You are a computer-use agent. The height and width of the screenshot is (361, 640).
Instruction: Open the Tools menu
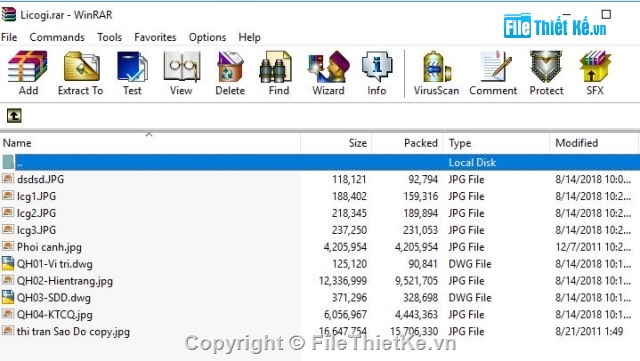pos(109,37)
